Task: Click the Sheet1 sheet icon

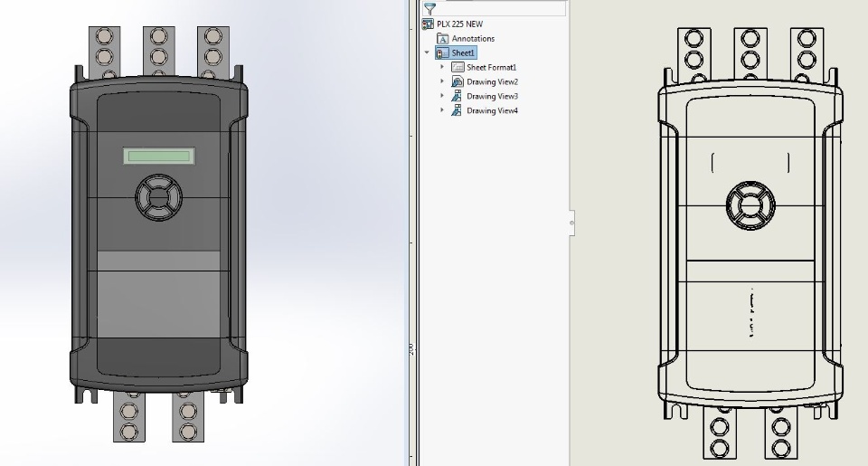Action: (442, 52)
